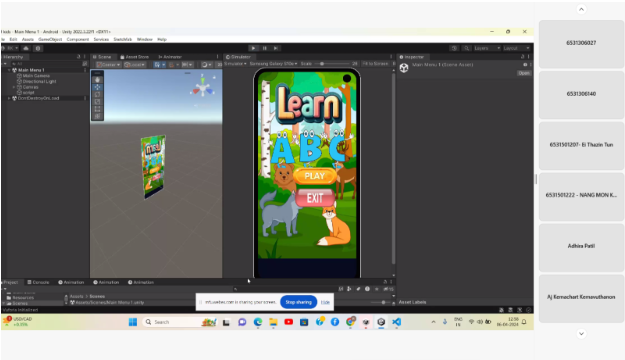Expand the Canvas object in Hierarchy

(x=14, y=87)
